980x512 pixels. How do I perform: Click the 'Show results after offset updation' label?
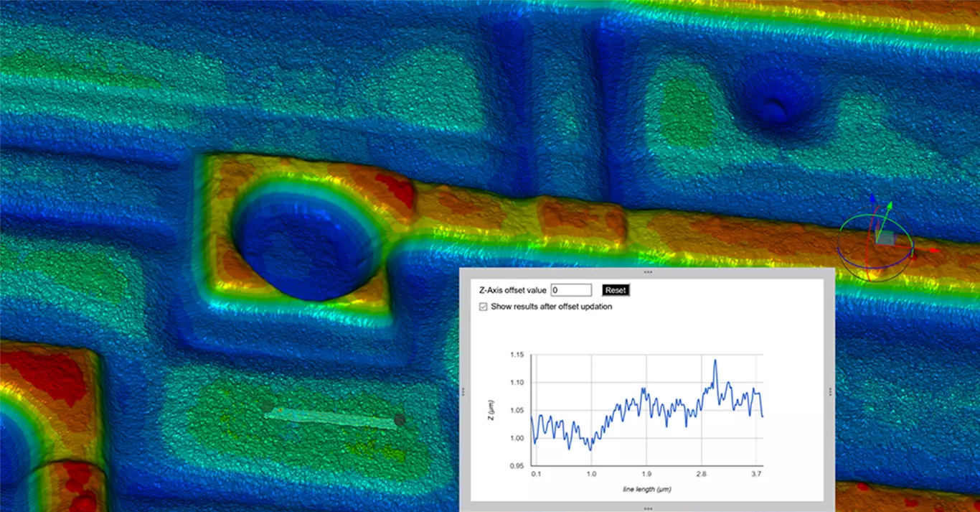tap(551, 307)
